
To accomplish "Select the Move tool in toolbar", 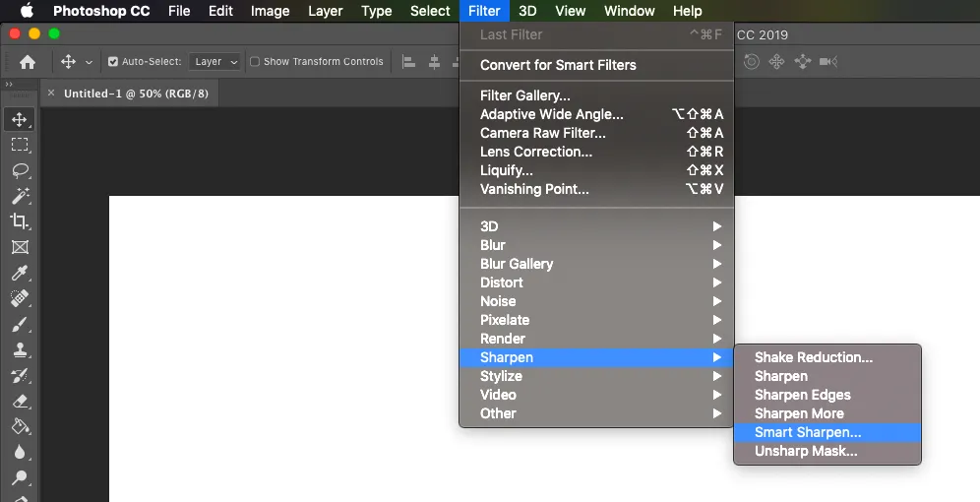I will pyautogui.click(x=20, y=119).
